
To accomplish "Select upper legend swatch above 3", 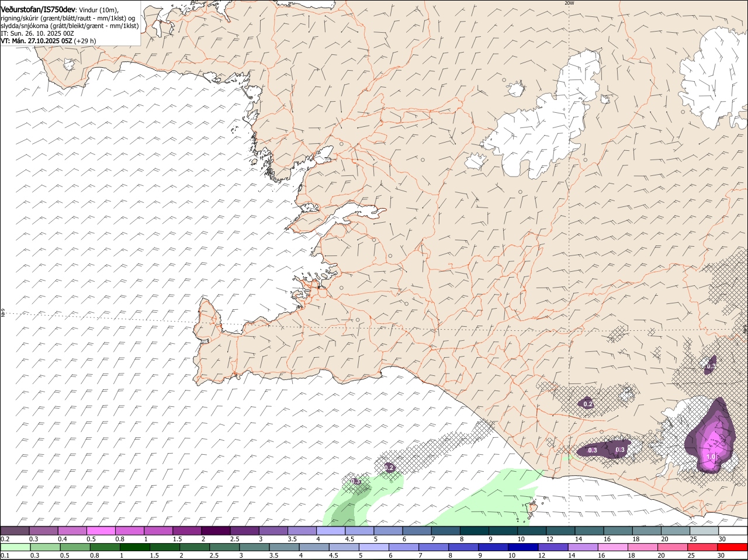I will pos(273,531).
